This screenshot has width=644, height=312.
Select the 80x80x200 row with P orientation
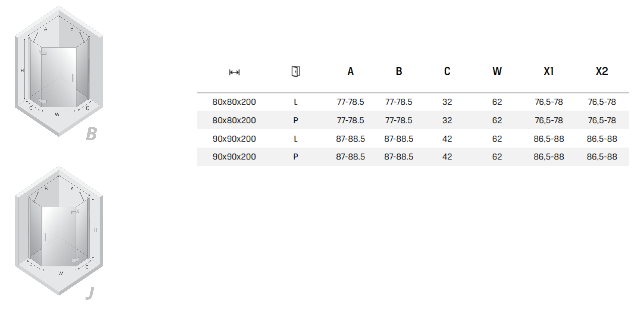[413, 120]
